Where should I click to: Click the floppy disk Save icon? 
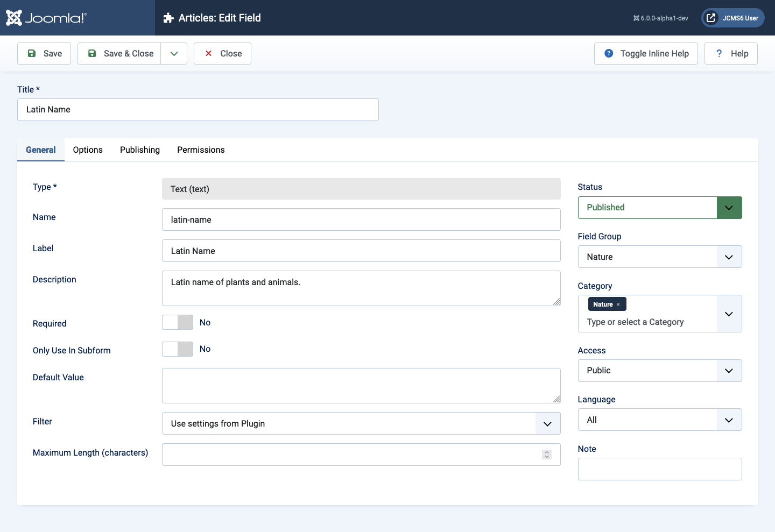tap(32, 53)
